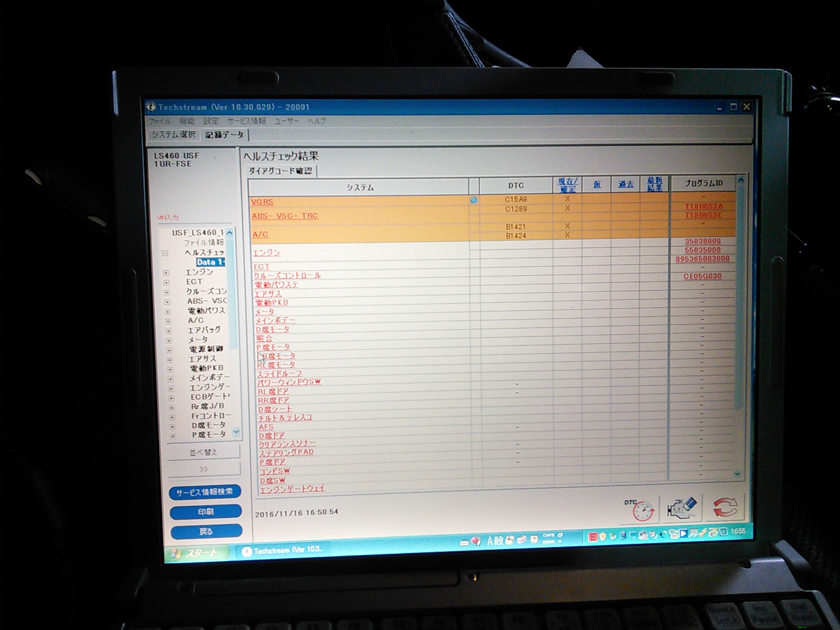Viewport: 840px width, 630px height.
Task: Open the スライドルーフ system link
Action: [x=279, y=373]
